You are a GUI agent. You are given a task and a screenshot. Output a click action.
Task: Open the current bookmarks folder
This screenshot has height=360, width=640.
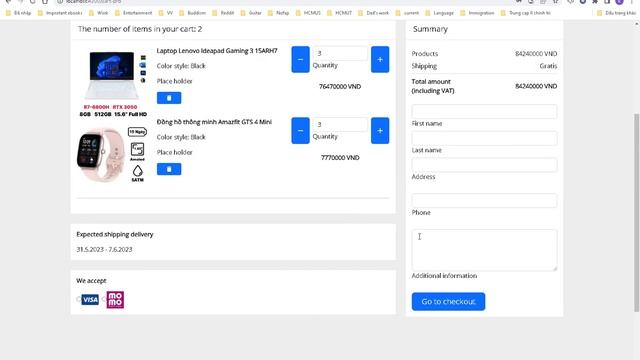click(407, 13)
